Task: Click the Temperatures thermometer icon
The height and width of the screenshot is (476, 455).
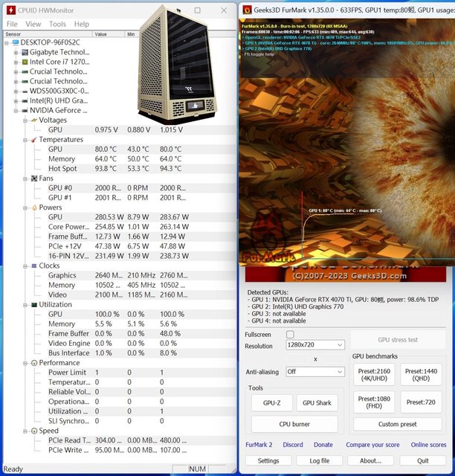Action: click(x=33, y=140)
